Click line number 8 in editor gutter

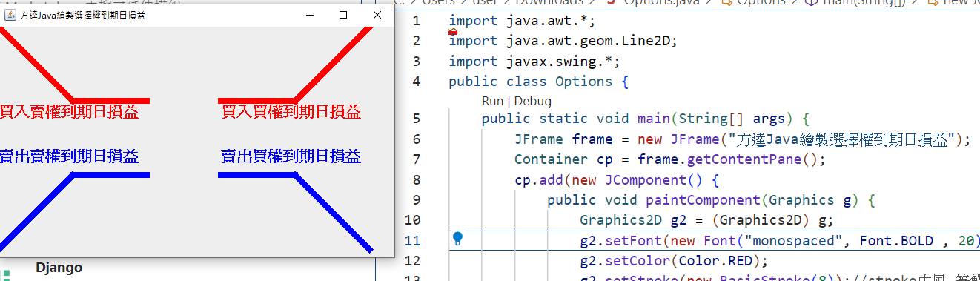tap(417, 180)
